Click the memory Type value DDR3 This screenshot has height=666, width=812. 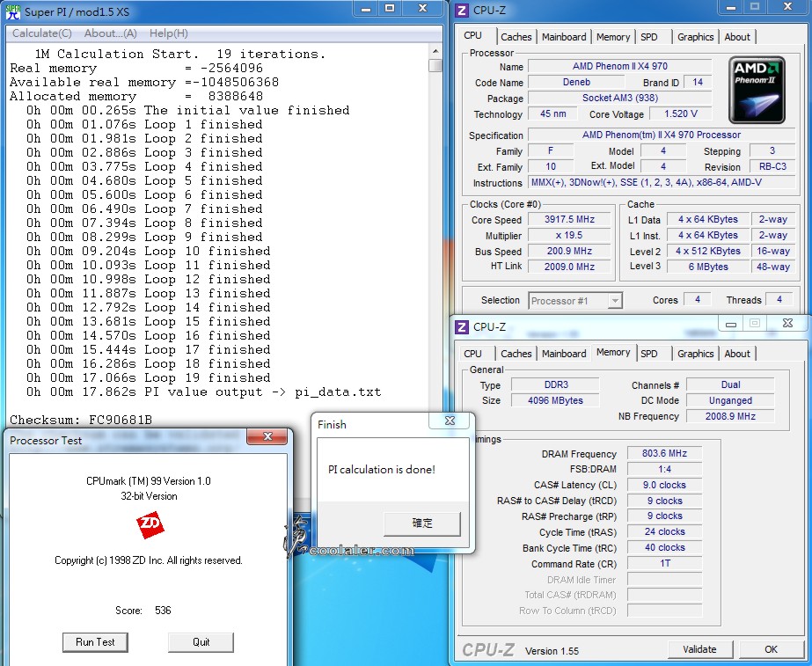point(556,384)
